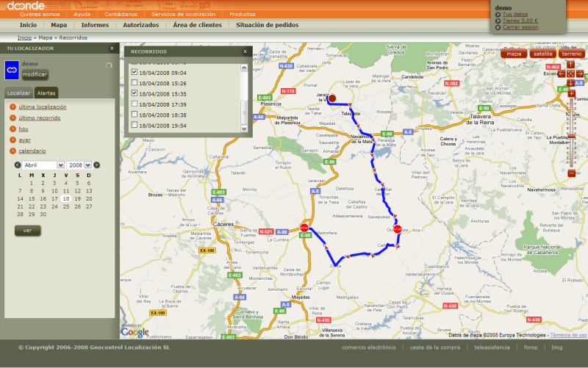Check the 18/04/2008 18:38 route
588x368 pixels.
coord(135,114)
